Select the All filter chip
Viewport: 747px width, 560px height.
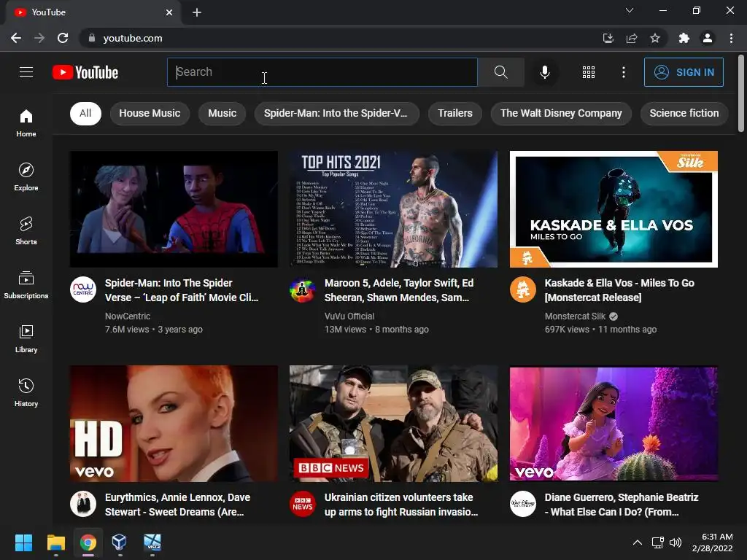(x=85, y=113)
